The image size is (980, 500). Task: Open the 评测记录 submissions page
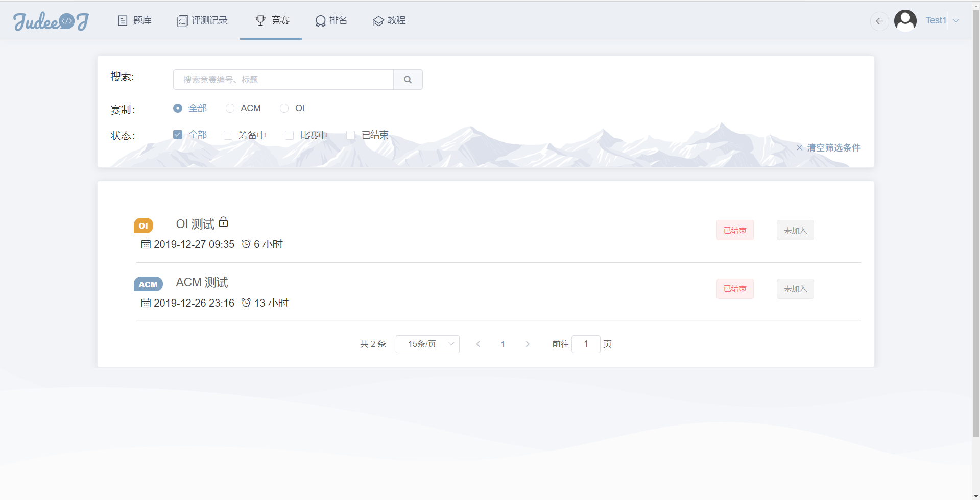coord(202,20)
